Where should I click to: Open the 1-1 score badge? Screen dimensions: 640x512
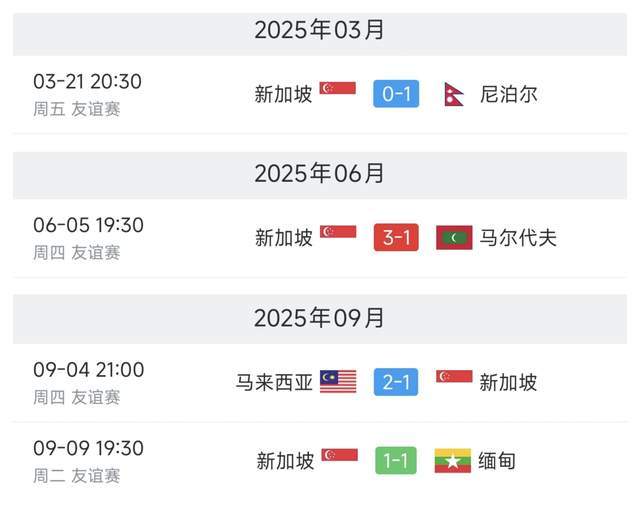[396, 461]
